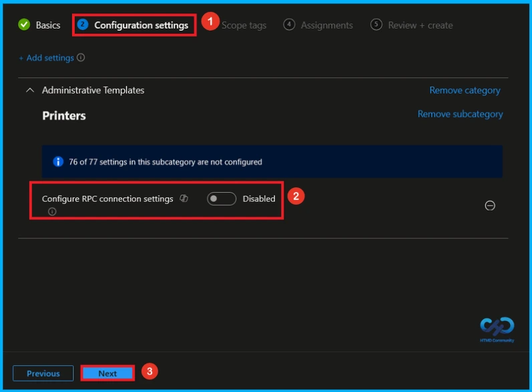Toggle Configure RPC connection settings switch
Image resolution: width=532 pixels, height=392 pixels.
point(222,199)
